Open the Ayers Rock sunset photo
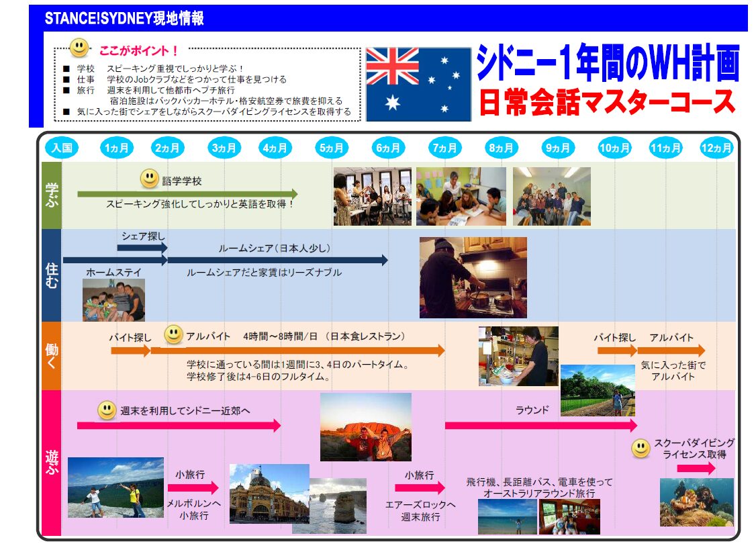Image resolution: width=756 pixels, height=550 pixels. click(365, 427)
